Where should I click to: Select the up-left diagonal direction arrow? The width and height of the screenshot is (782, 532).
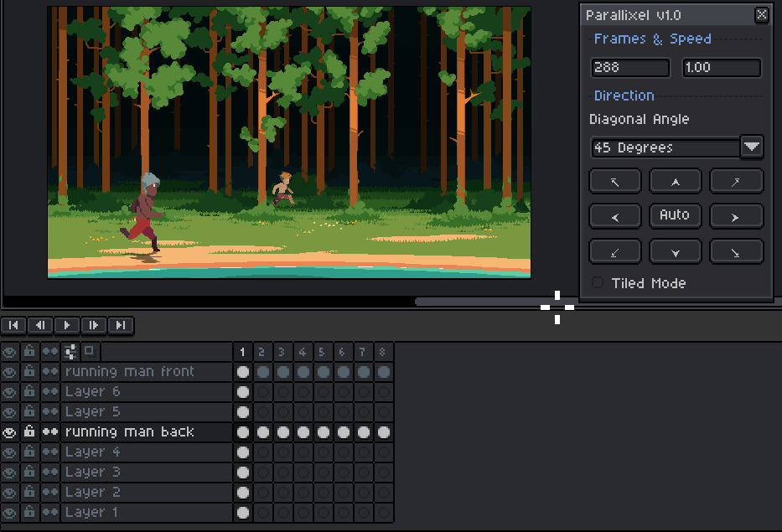[615, 182]
